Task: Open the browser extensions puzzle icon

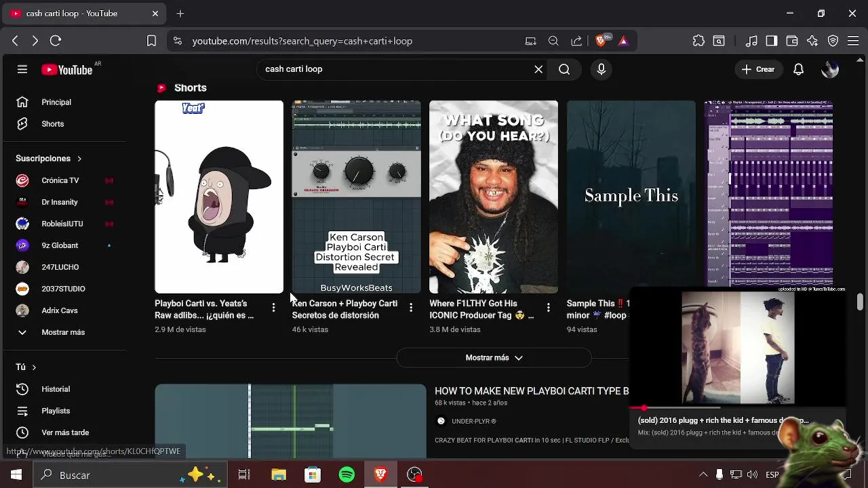Action: pyautogui.click(x=698, y=41)
